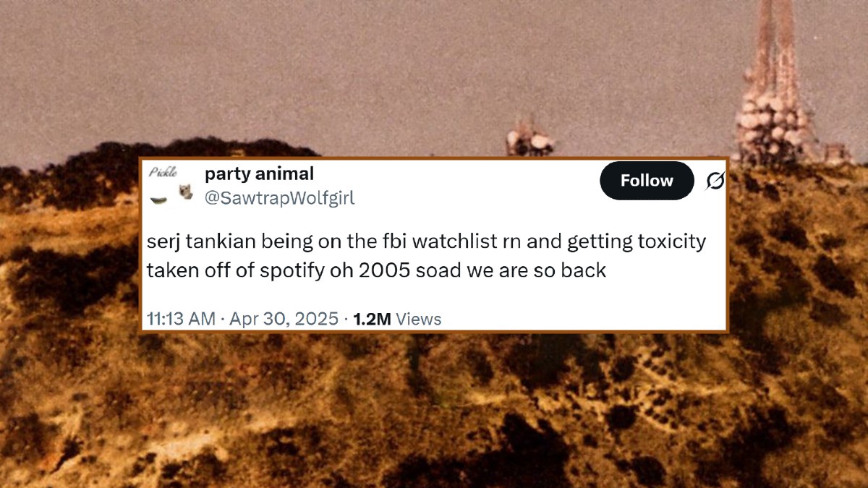Follow the party animal account
Viewport: 868px width, 488px height.
647,181
